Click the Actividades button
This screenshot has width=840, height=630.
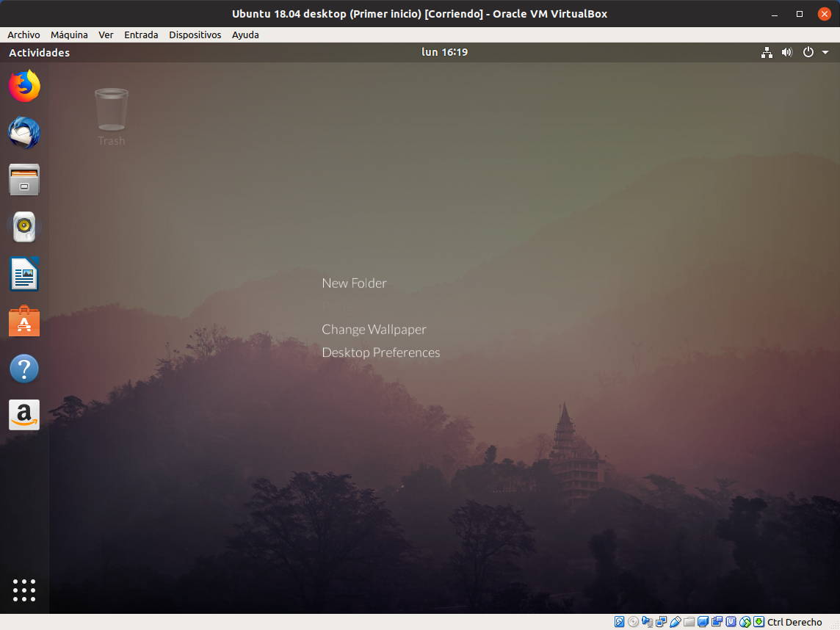pyautogui.click(x=40, y=53)
